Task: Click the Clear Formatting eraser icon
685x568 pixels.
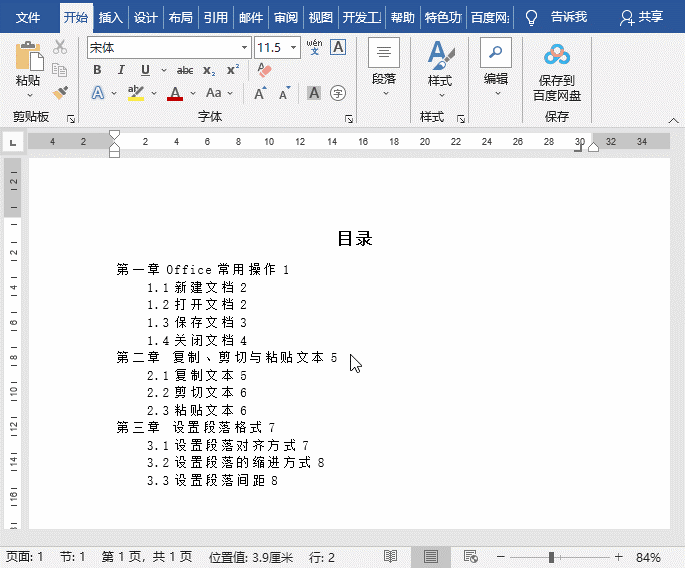Action: tap(264, 70)
